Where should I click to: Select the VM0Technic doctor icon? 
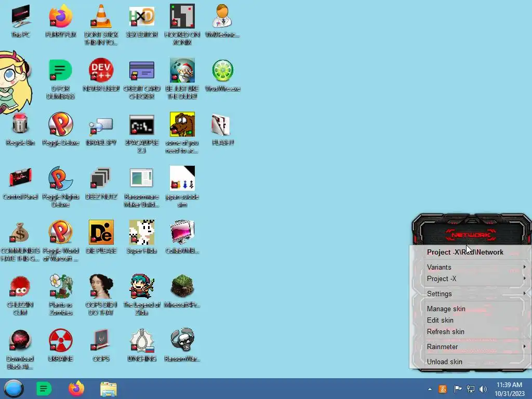click(x=222, y=21)
